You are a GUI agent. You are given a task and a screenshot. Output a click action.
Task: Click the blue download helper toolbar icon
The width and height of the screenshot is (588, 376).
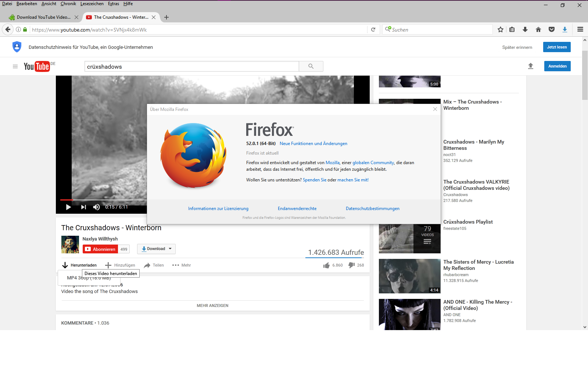point(565,30)
